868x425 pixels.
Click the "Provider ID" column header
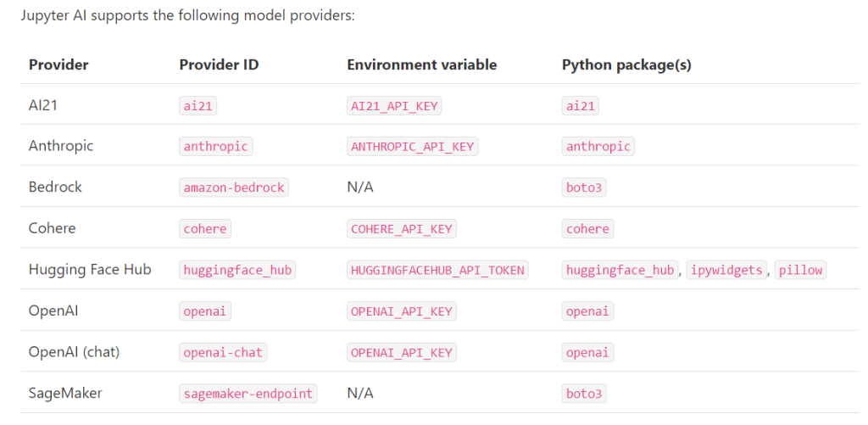(x=219, y=64)
